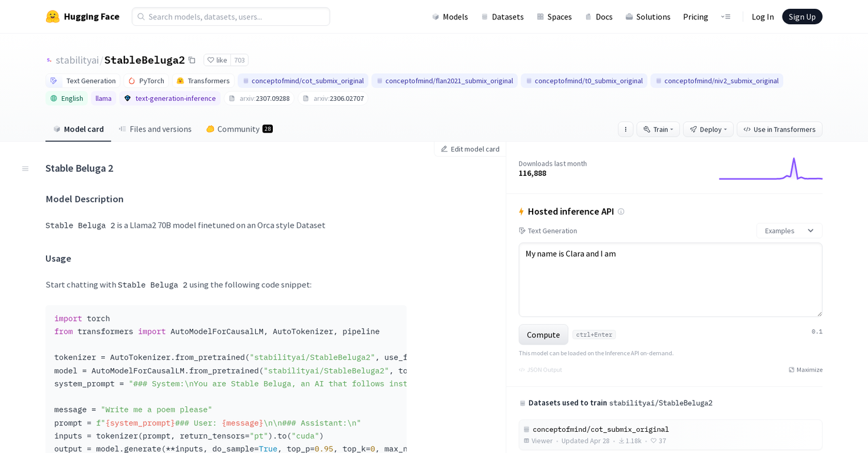Open the Examples dropdown
This screenshot has height=453, width=868.
pos(788,231)
